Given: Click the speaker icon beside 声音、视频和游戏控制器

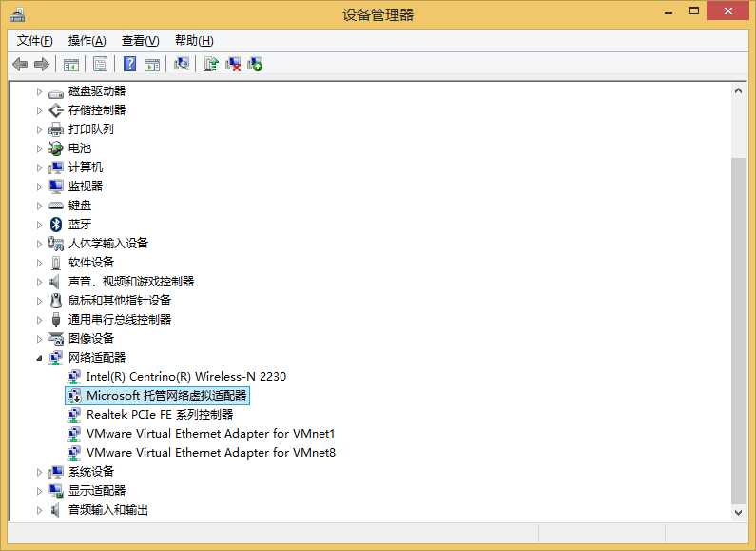Looking at the screenshot, I should [x=55, y=282].
